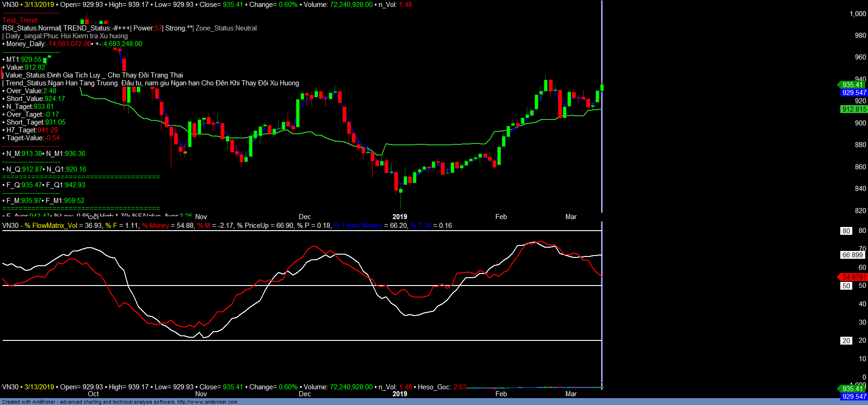
Task: Click the 'Zone_Status:Neutral' status text
Action: click(226, 28)
